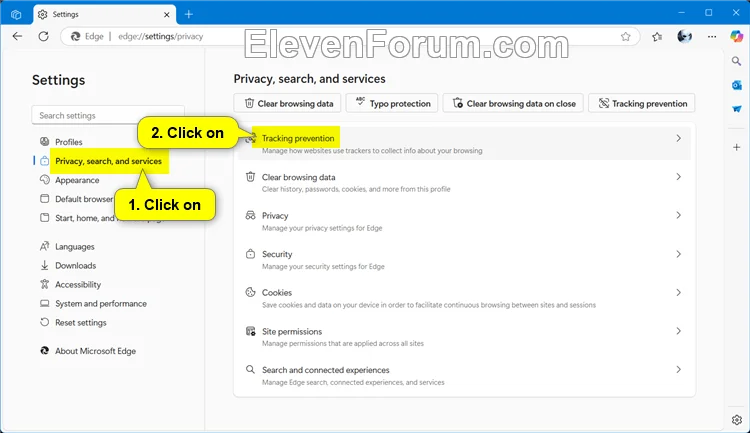
Task: Expand the Cookies row chevron
Action: (x=678, y=292)
